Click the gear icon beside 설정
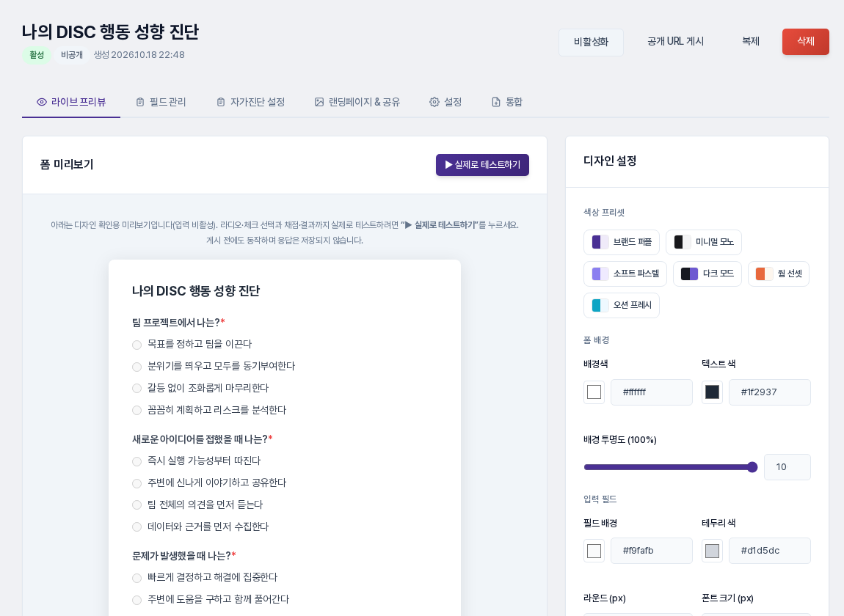This screenshot has height=616, width=844. [434, 102]
